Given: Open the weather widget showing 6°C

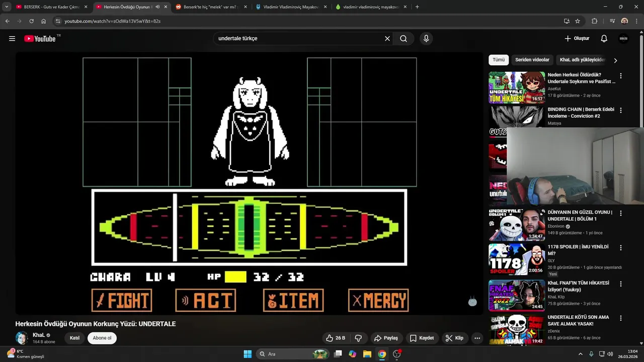Looking at the screenshot, I should click(x=25, y=354).
